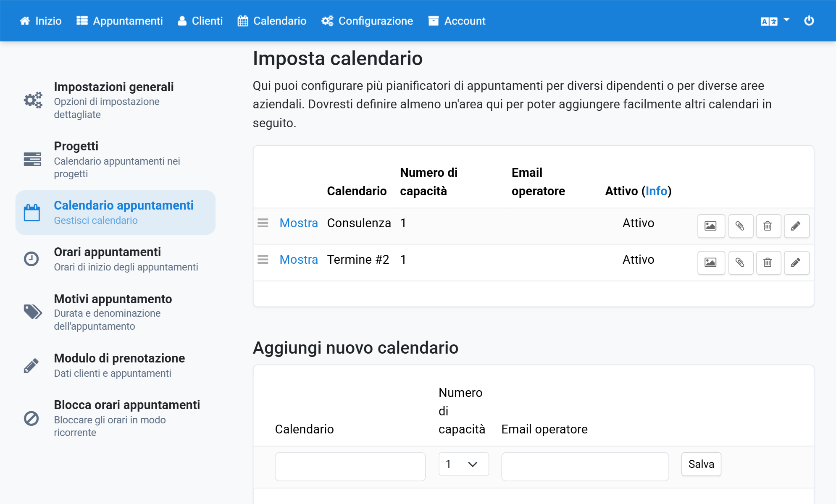Click the list icon beside Appuntamenti
836x504 pixels.
[82, 21]
